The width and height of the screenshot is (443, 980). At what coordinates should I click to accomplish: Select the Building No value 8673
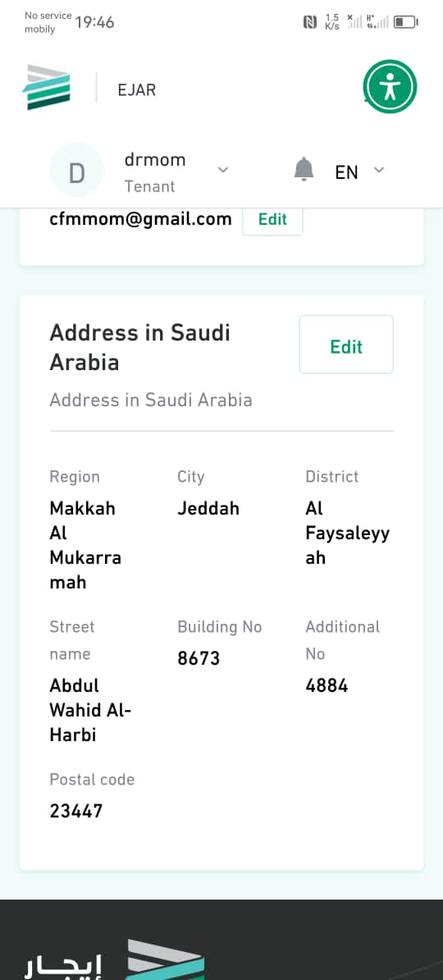point(199,658)
